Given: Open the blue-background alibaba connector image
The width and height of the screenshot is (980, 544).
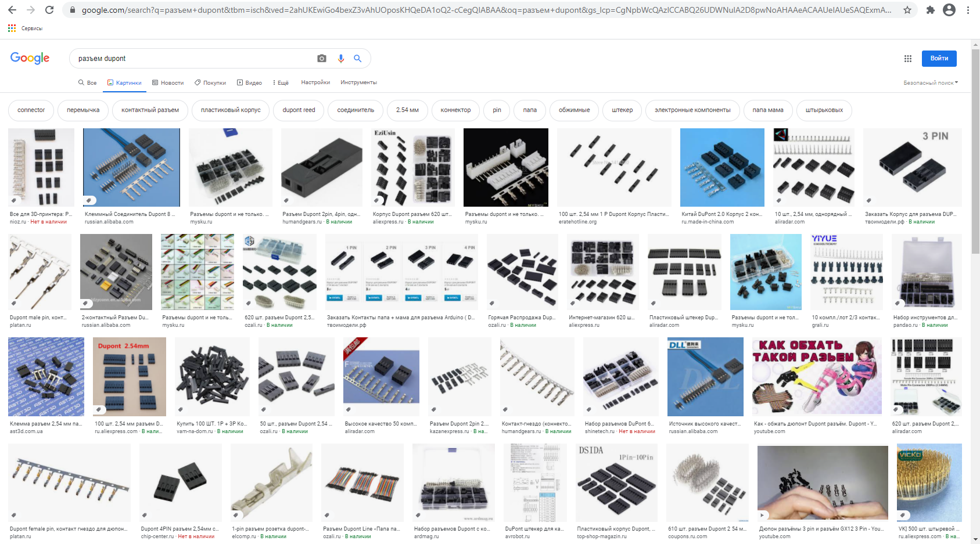Looking at the screenshot, I should (131, 167).
